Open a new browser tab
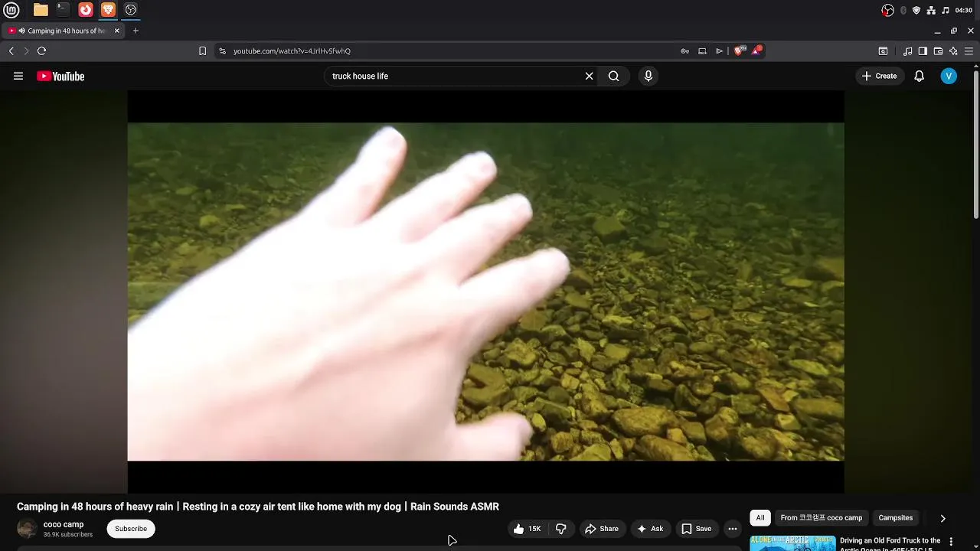The height and width of the screenshot is (551, 980). pyautogui.click(x=136, y=31)
